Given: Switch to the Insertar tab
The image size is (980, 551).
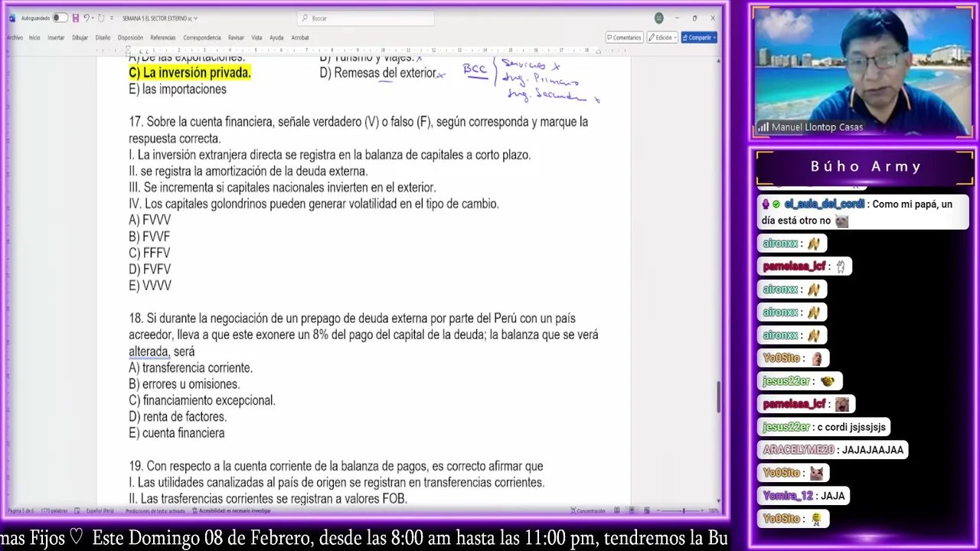Looking at the screenshot, I should 56,37.
